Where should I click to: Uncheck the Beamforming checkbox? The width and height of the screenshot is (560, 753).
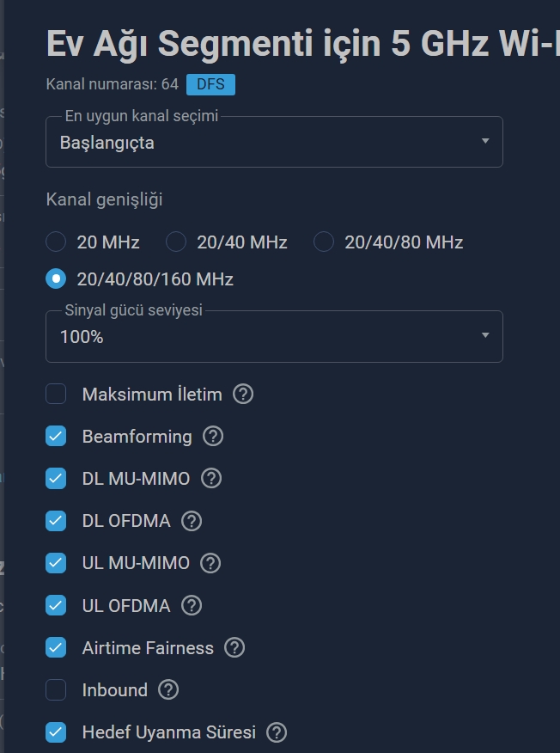click(x=56, y=437)
